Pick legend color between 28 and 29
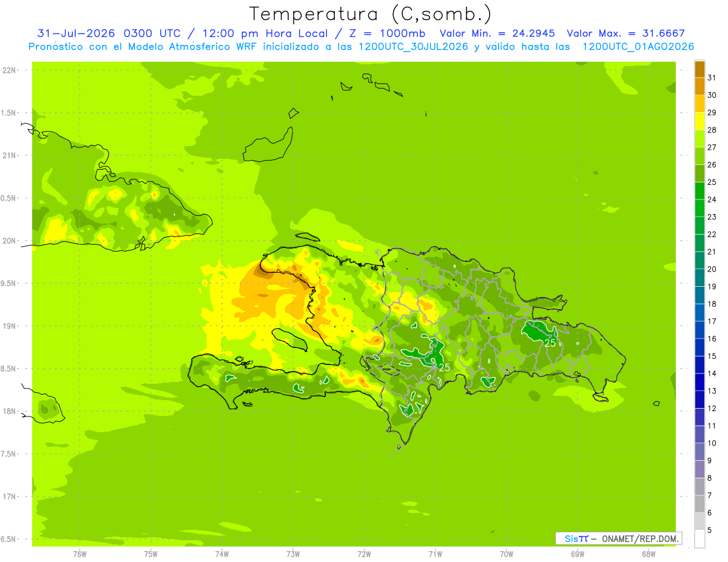Screen dimensions: 728x562 pyautogui.click(x=699, y=121)
